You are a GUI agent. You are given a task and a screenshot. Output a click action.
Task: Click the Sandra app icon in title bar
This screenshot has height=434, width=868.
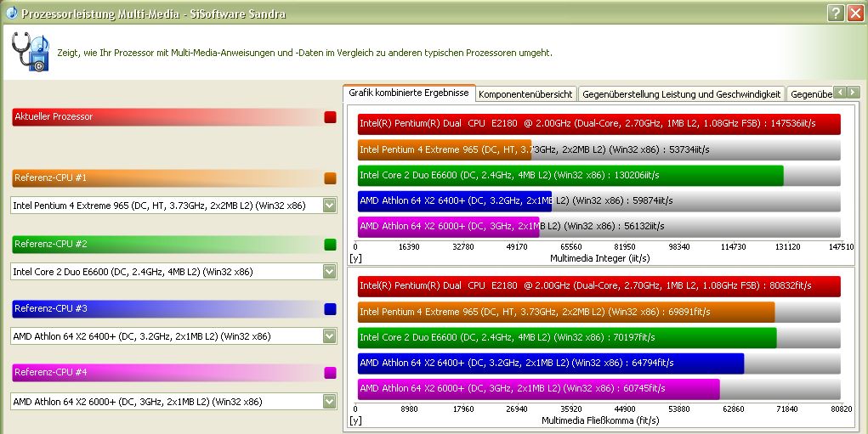(x=12, y=12)
